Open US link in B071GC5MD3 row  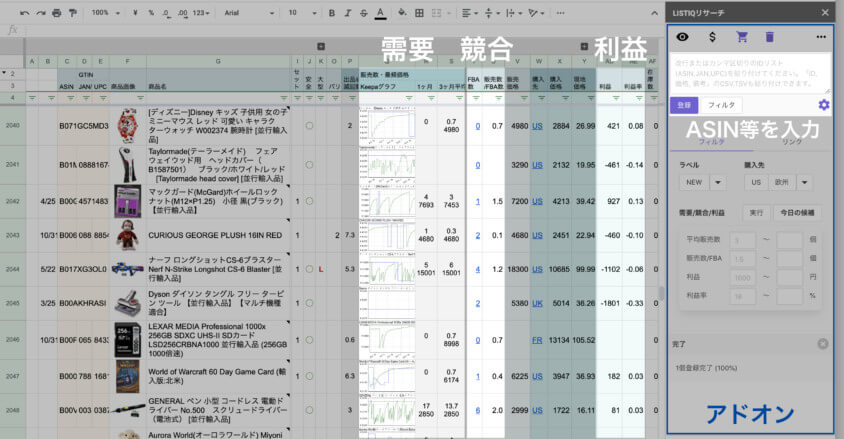tap(537, 126)
